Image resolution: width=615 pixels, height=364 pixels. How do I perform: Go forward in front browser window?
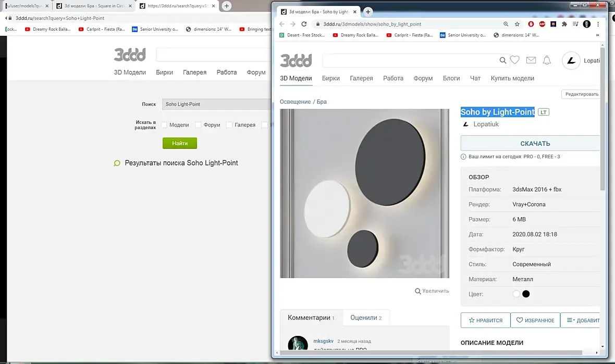292,24
